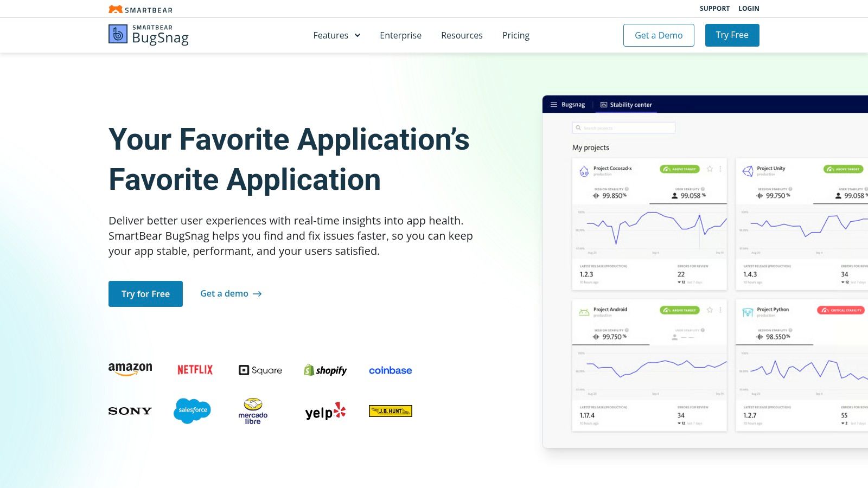Star the Project Android card
Image resolution: width=868 pixels, height=488 pixels.
(x=710, y=310)
